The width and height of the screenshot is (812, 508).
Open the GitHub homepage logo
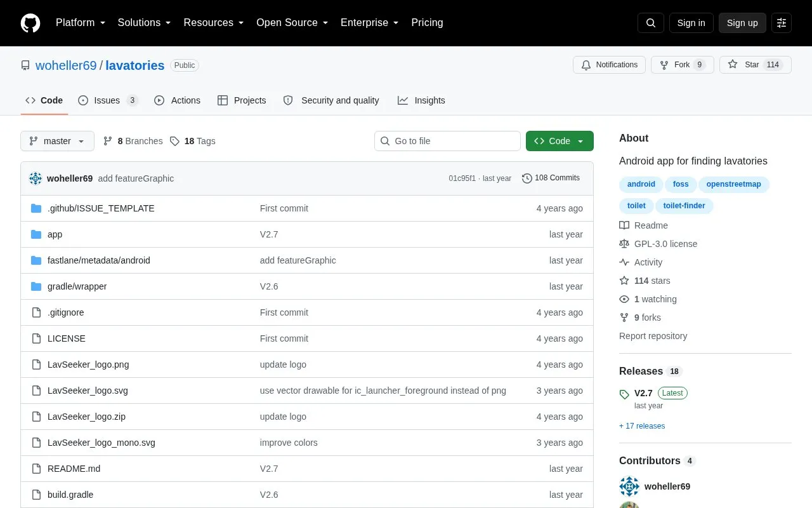tap(30, 23)
